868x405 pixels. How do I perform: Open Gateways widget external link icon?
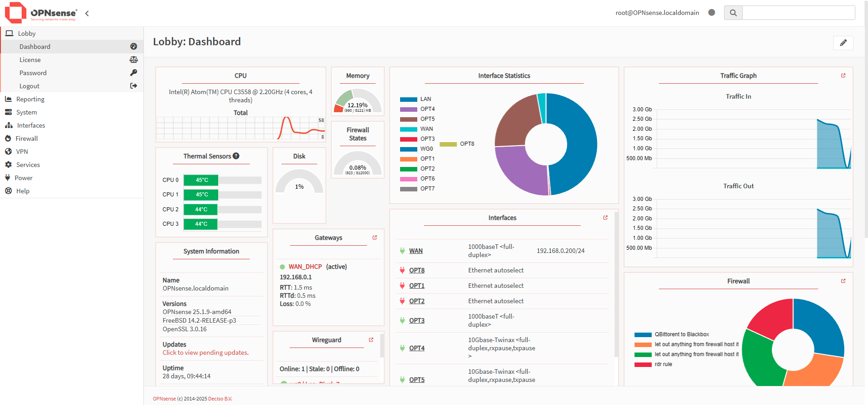point(374,238)
